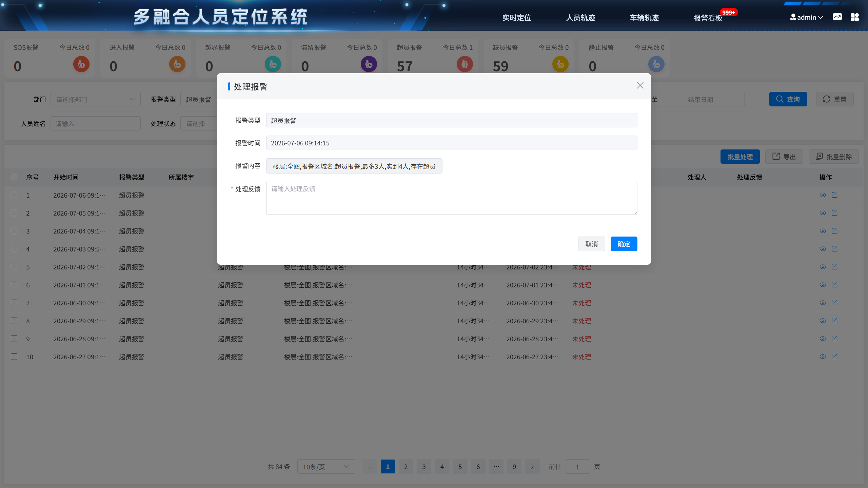868x488 pixels.
Task: Click the 超员报警 red people icon
Action: point(465,64)
